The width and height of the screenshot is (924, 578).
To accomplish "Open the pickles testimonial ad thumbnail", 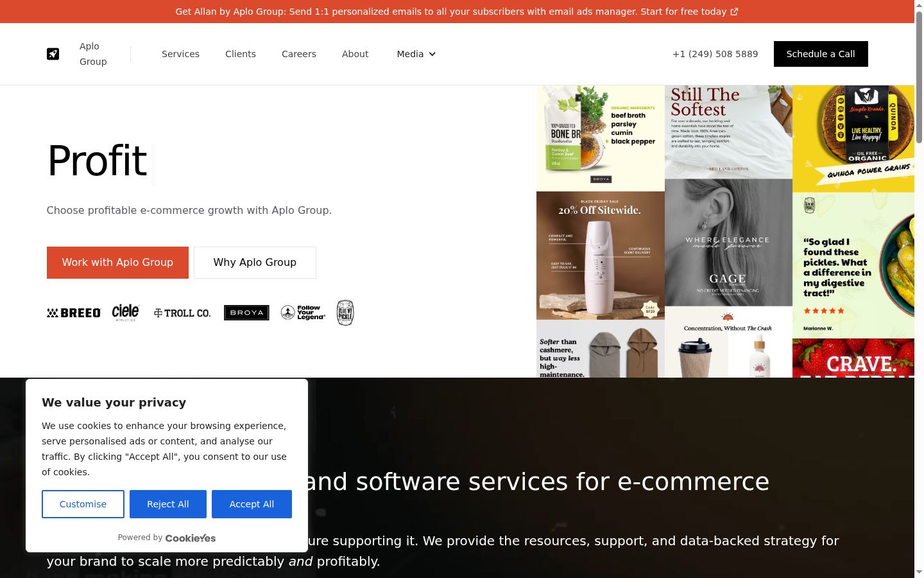I will 853,265.
